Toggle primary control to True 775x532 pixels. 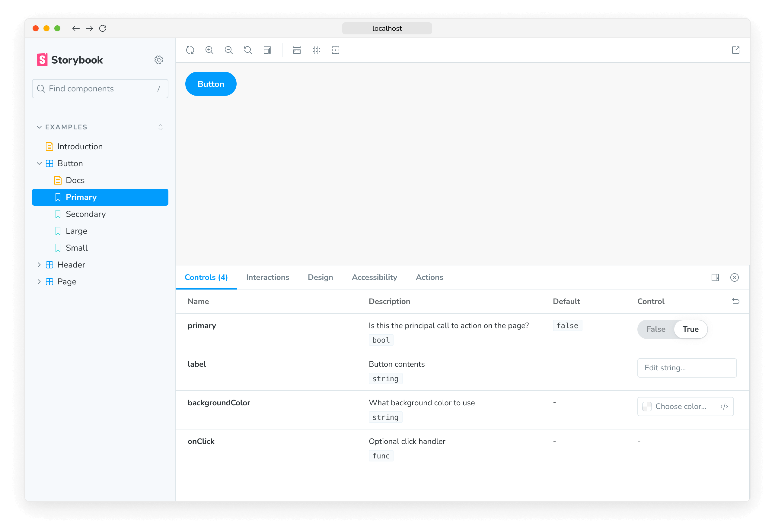690,329
